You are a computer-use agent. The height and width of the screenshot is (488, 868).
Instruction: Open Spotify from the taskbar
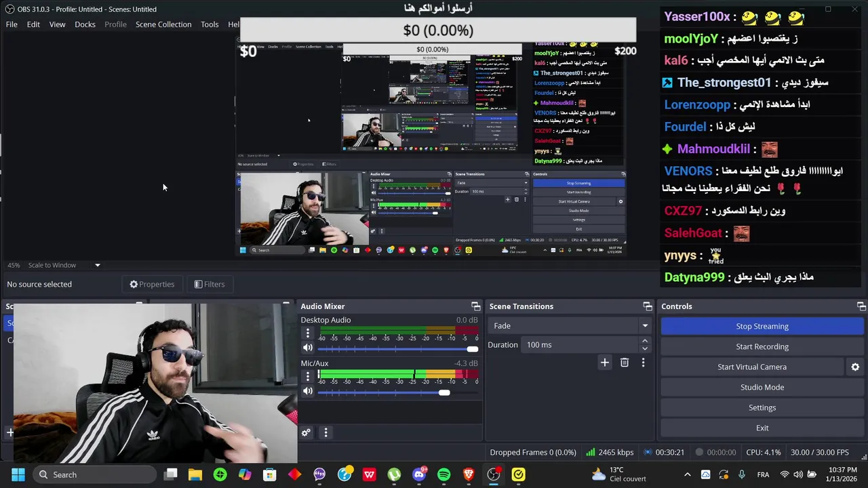443,474
